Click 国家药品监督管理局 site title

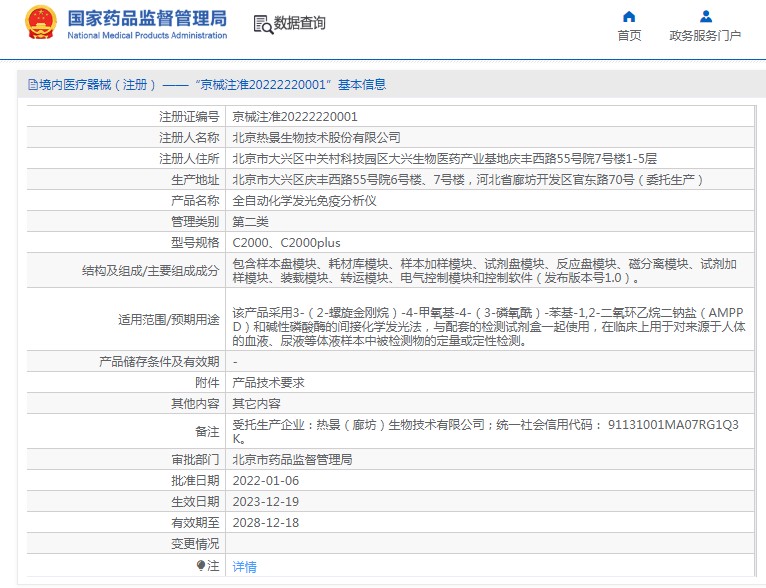147,18
